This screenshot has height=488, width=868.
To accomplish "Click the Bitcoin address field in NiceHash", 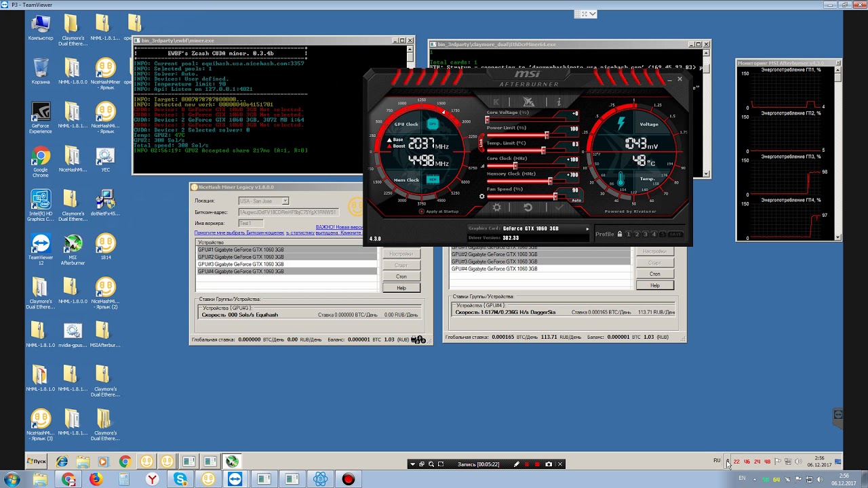I will coord(288,212).
